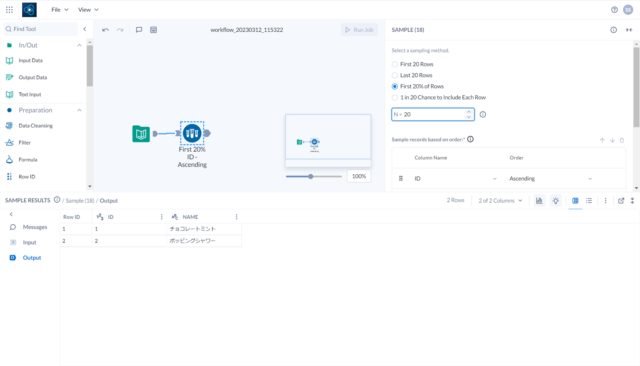This screenshot has height=366, width=640.
Task: Click the redo arrow in toolbar
Action: (120, 30)
